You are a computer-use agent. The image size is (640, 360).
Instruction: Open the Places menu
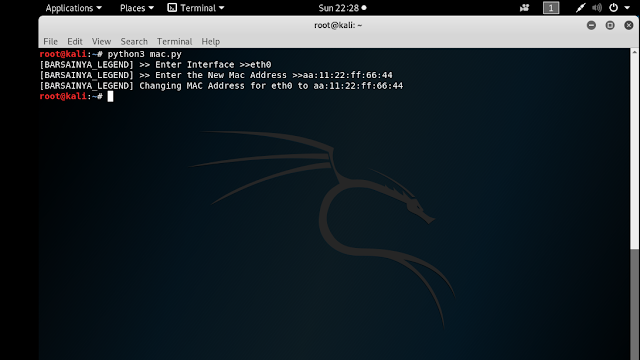pyautogui.click(x=137, y=8)
